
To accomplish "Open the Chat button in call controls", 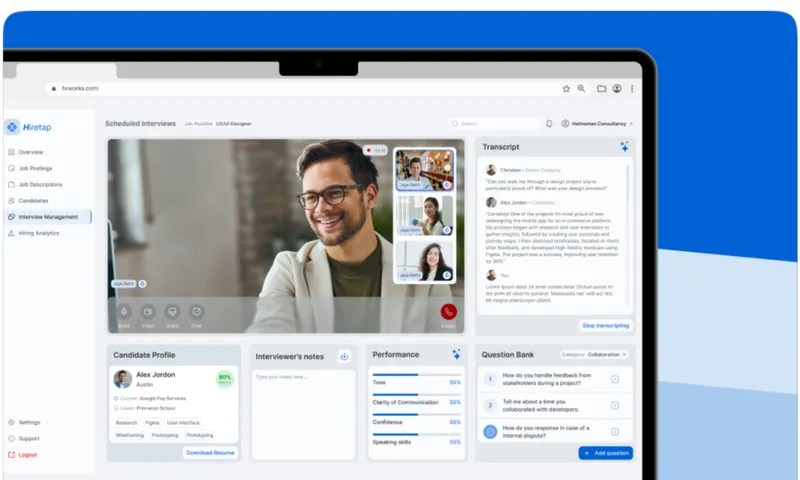I will point(196,312).
